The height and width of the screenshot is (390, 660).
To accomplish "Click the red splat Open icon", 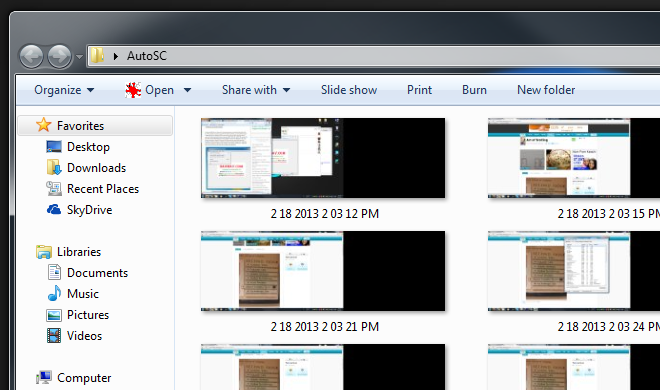I will click(x=133, y=90).
